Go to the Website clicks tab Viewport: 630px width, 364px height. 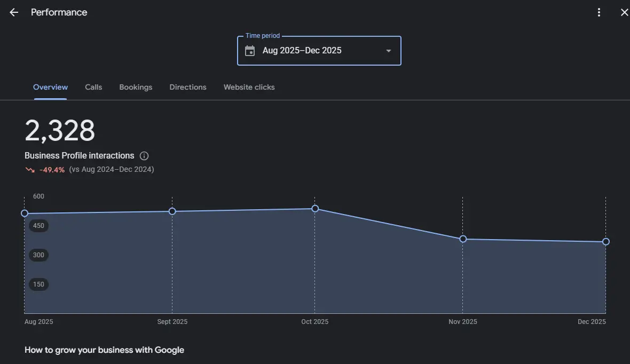[249, 87]
